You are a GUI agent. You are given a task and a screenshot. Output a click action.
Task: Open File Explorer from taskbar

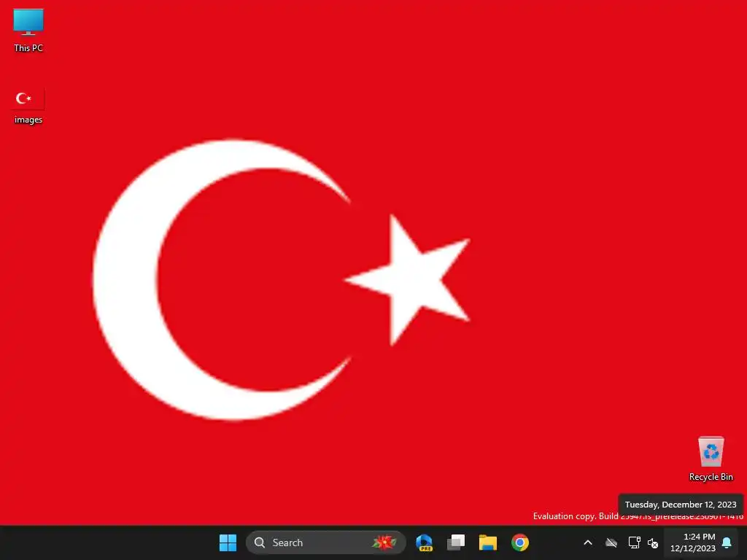pos(488,542)
